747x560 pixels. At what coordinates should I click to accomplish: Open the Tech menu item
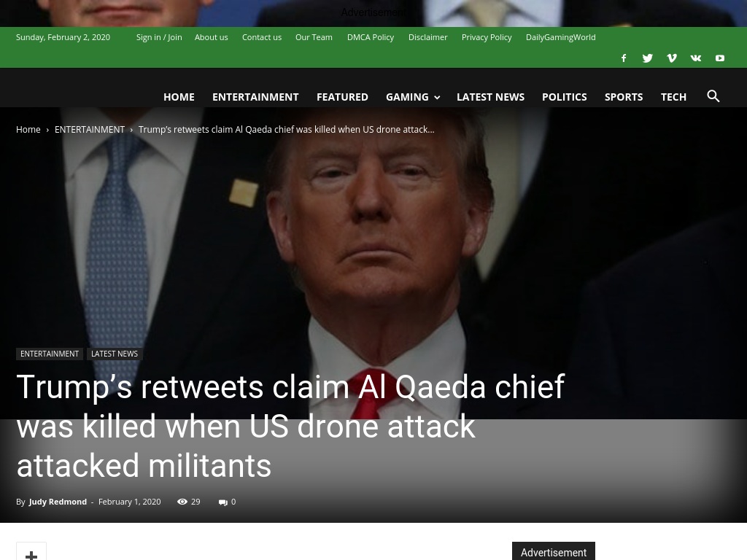click(x=673, y=97)
